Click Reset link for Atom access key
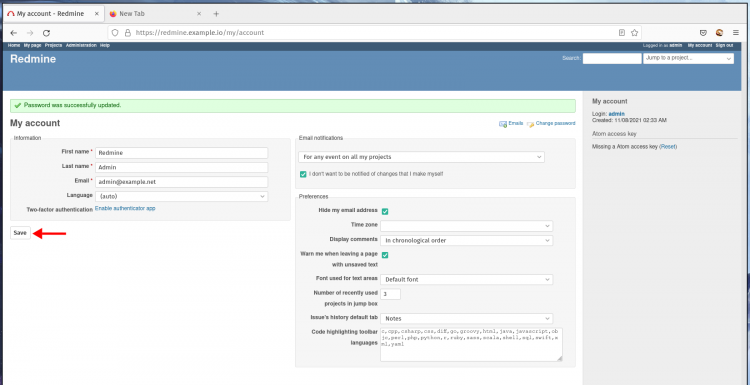This screenshot has width=750, height=385. pyautogui.click(x=668, y=147)
